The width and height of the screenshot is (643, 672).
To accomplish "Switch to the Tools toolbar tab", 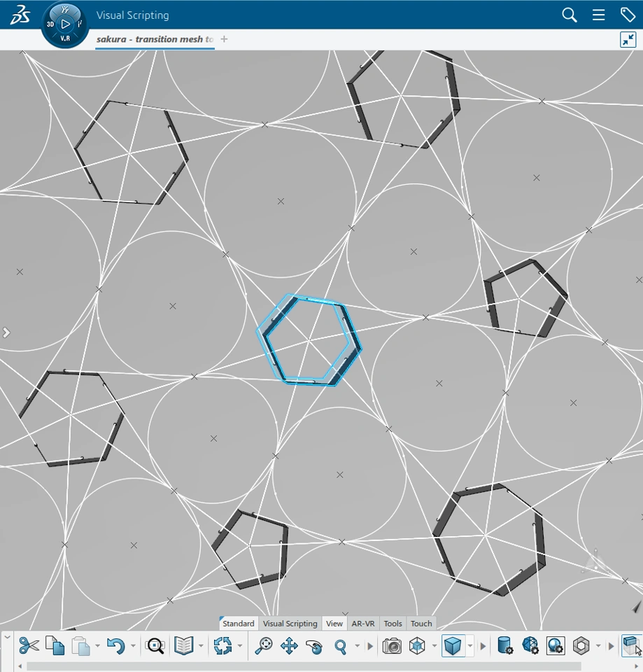I will [393, 624].
